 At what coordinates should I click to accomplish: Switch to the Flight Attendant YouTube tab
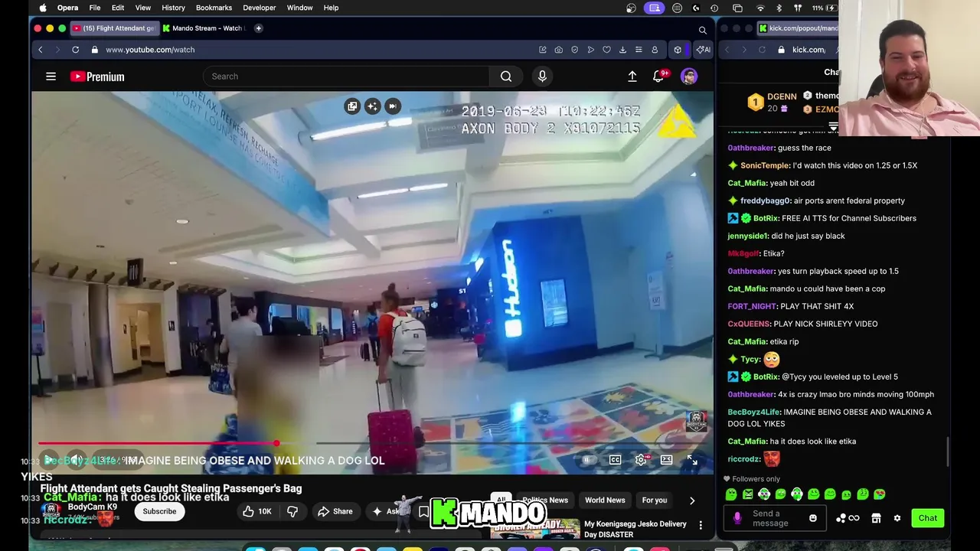113,28
